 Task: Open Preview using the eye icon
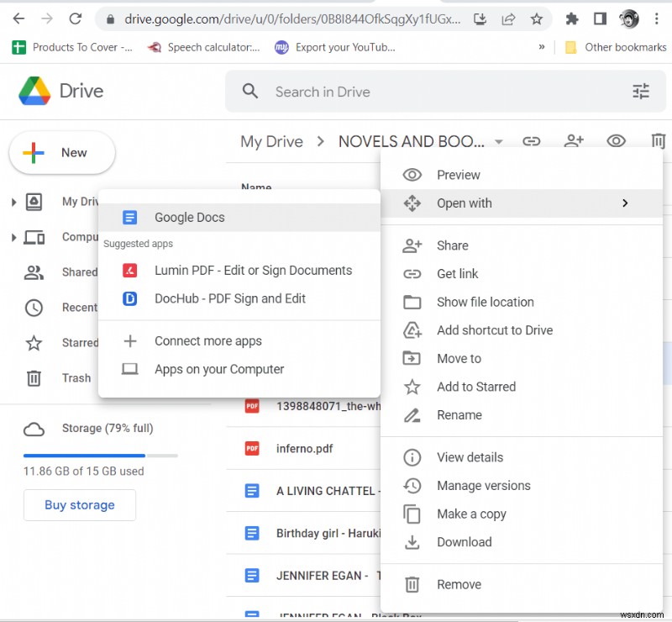point(617,141)
